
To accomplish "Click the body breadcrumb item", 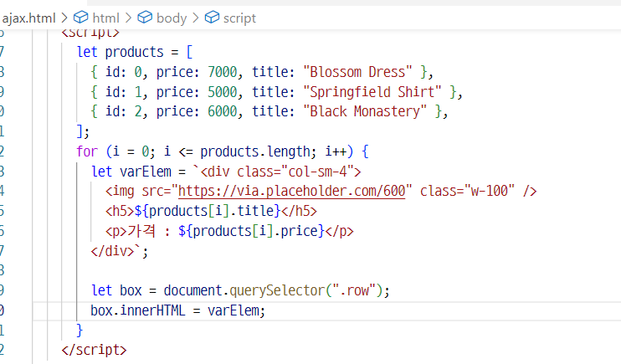I will 172,18.
